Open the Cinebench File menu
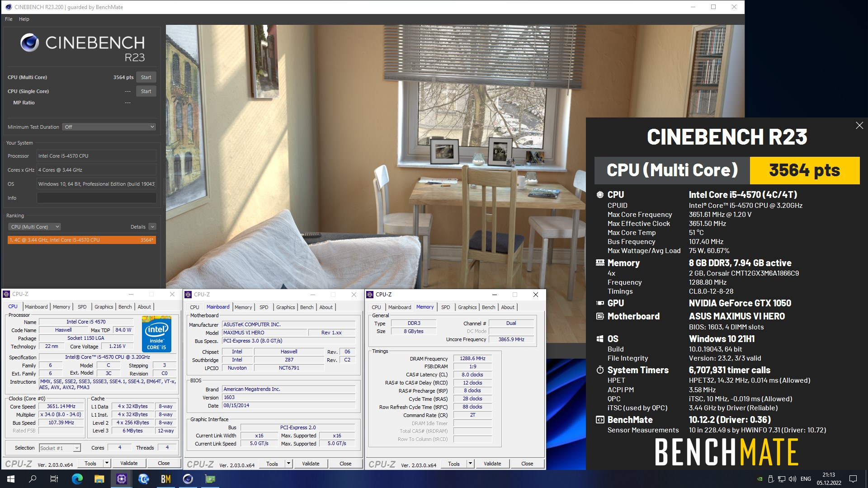The height and width of the screenshot is (488, 868). click(9, 19)
